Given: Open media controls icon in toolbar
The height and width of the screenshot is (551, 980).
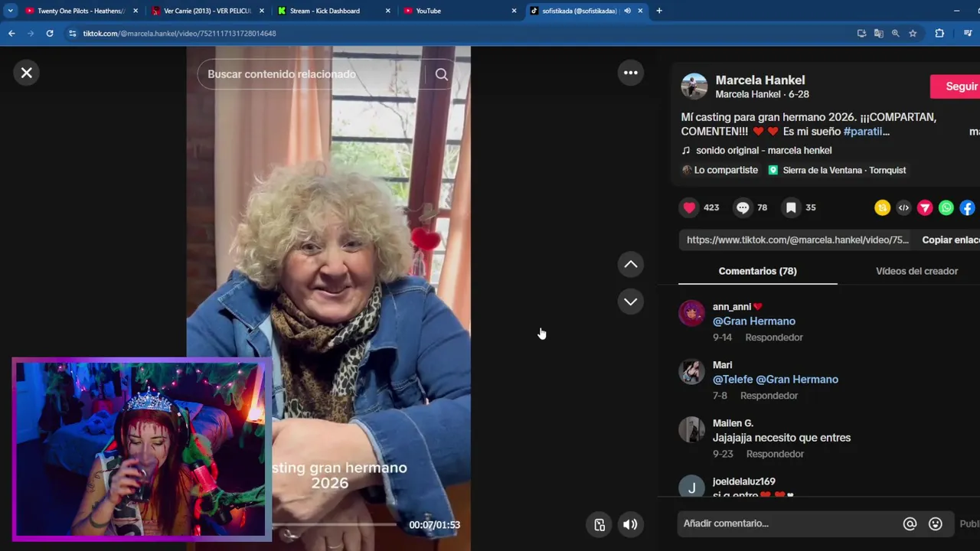Looking at the screenshot, I should pyautogui.click(x=968, y=34).
